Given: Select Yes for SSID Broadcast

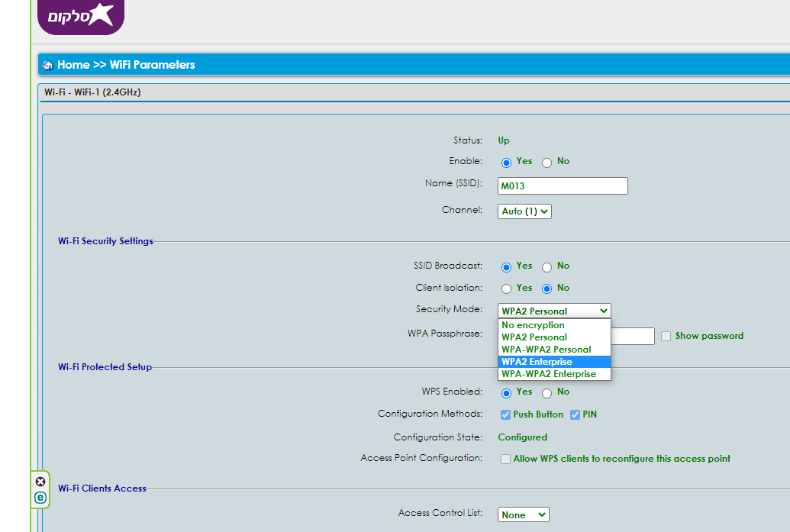Looking at the screenshot, I should click(506, 267).
